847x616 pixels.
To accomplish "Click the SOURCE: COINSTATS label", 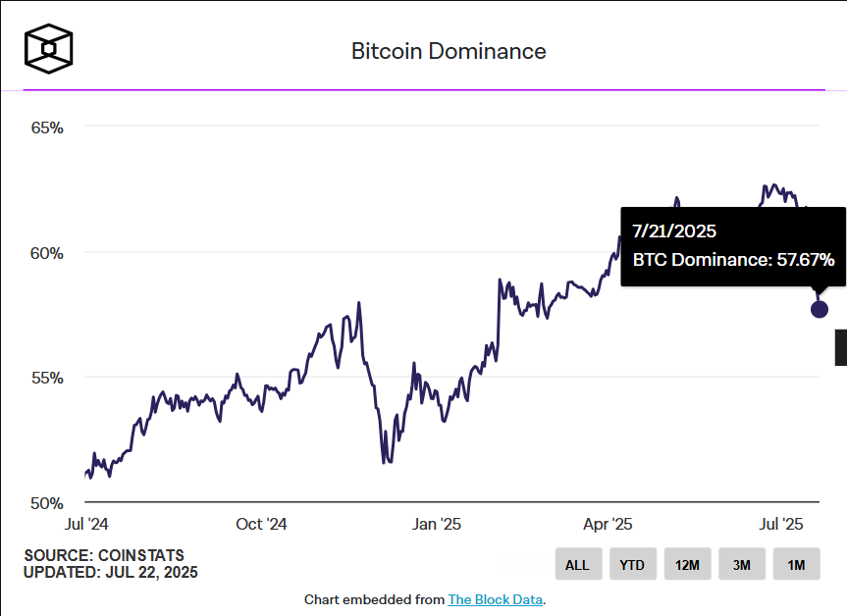I will click(104, 554).
